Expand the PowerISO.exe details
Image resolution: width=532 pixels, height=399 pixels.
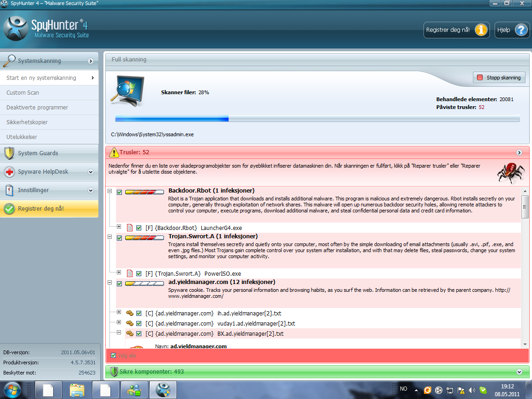(x=119, y=272)
